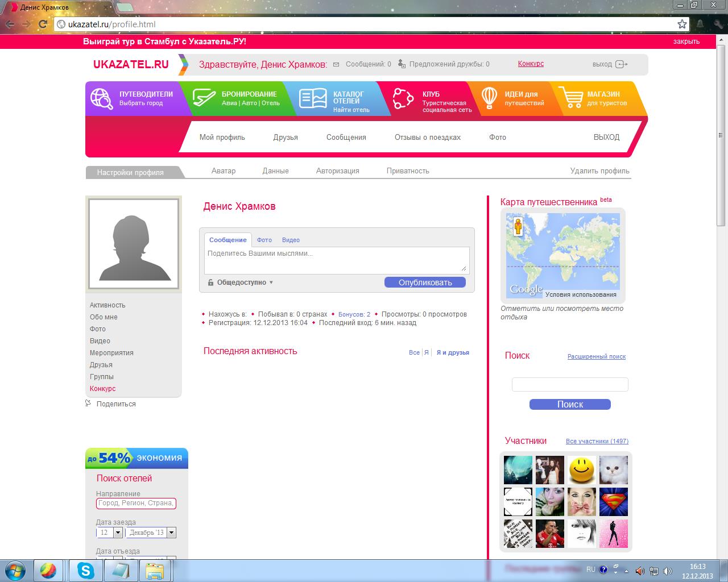Click the profile avatar silhouette image
The height and width of the screenshot is (582, 728).
click(134, 244)
